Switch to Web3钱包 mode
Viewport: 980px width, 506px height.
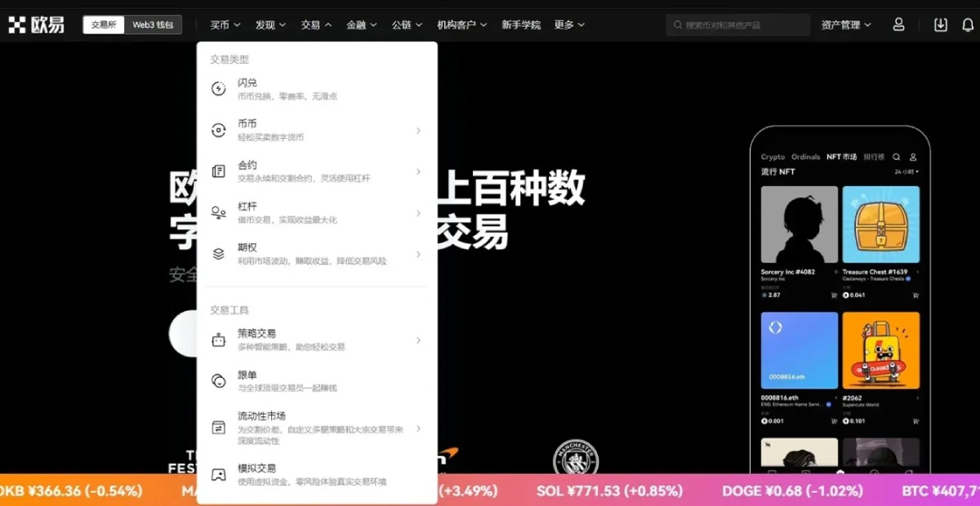[152, 24]
